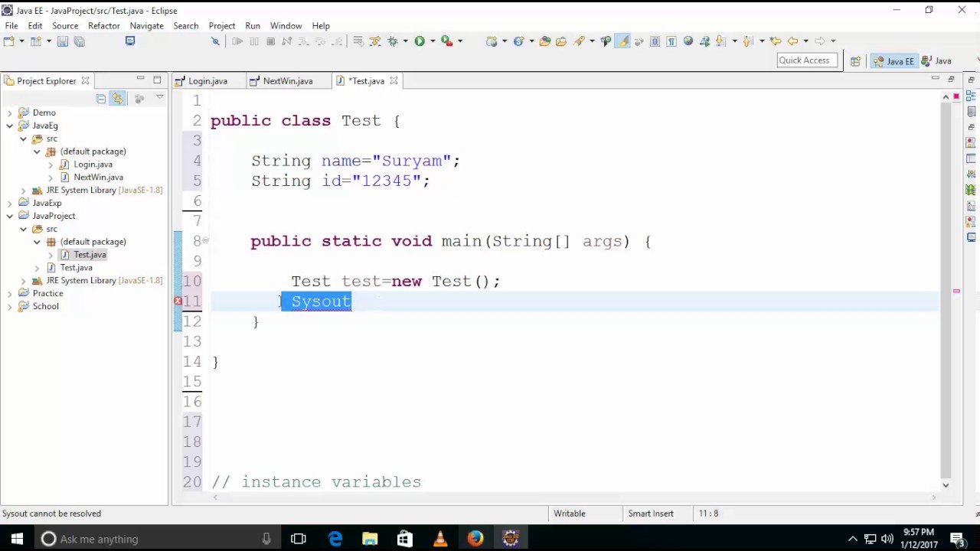Click the New file wizard icon
The image size is (980, 551).
point(9,41)
